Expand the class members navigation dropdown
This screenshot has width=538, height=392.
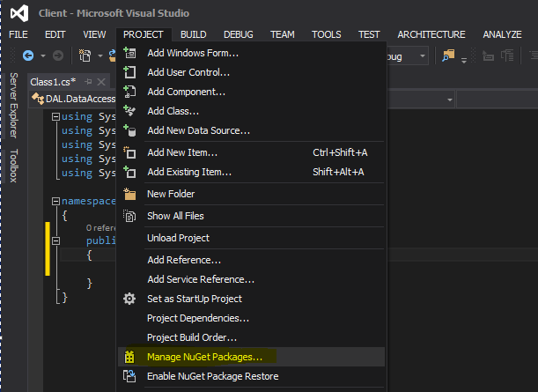449,100
